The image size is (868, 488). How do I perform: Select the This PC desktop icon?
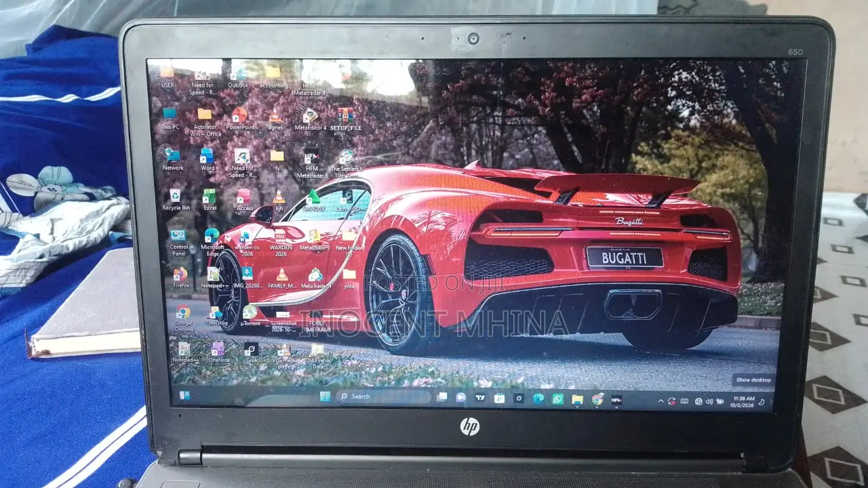pyautogui.click(x=170, y=118)
